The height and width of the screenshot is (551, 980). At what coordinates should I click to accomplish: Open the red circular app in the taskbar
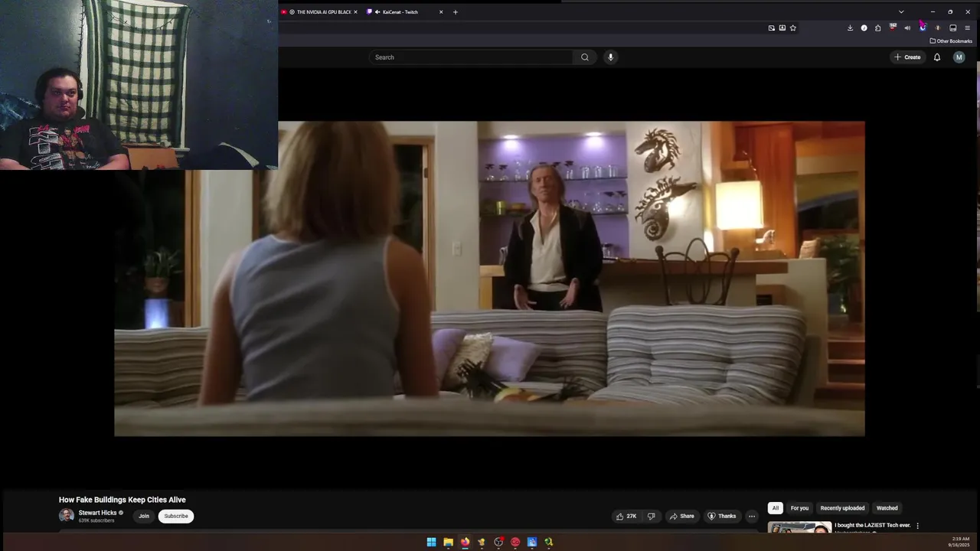click(x=515, y=542)
